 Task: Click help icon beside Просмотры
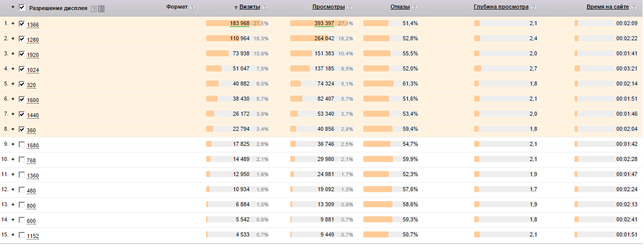[350, 8]
